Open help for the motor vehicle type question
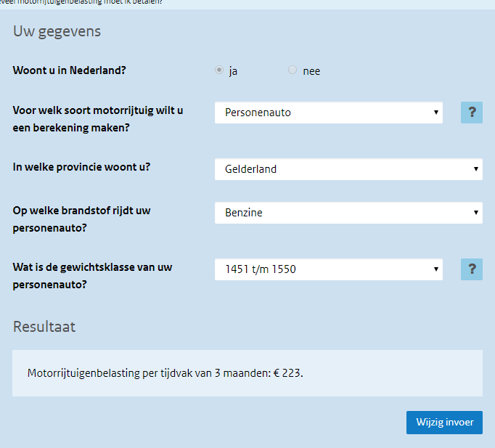The image size is (495, 448). coord(472,113)
